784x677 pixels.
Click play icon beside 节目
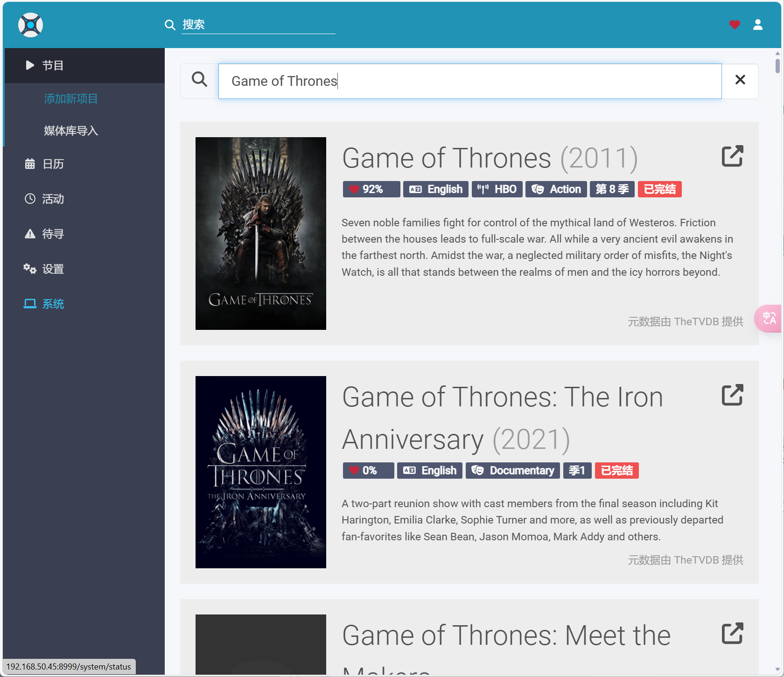(x=30, y=65)
